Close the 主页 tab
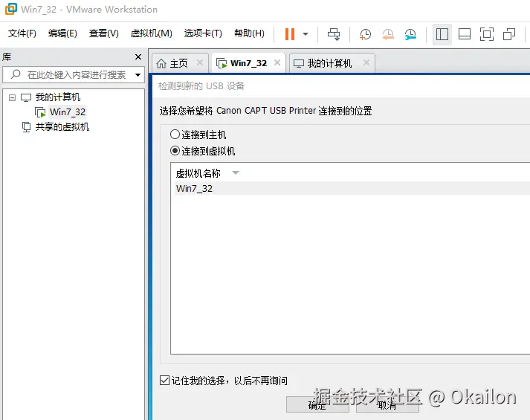Screen dimensions: 530x420 [200, 62]
